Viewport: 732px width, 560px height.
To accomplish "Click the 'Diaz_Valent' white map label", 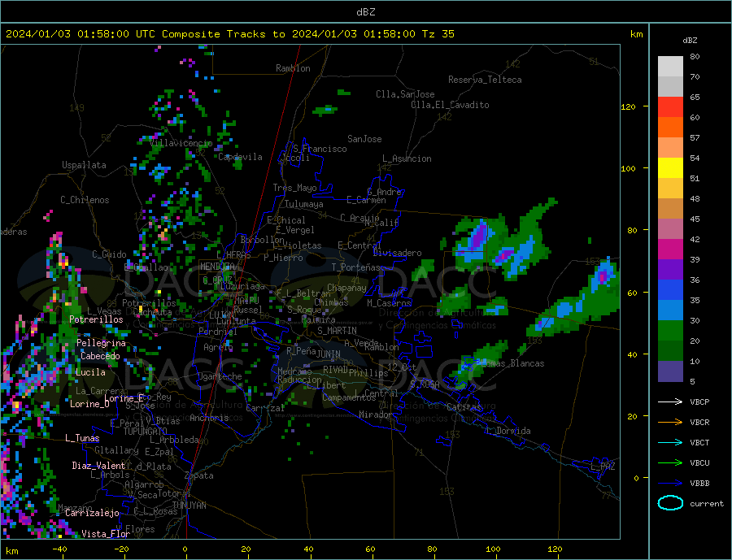I will coord(98,466).
